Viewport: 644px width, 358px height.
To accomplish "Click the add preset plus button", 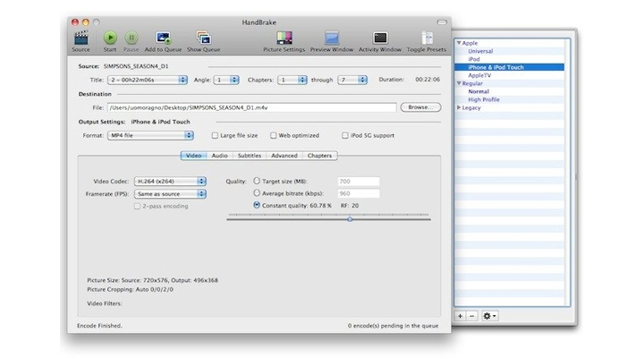I will [460, 316].
